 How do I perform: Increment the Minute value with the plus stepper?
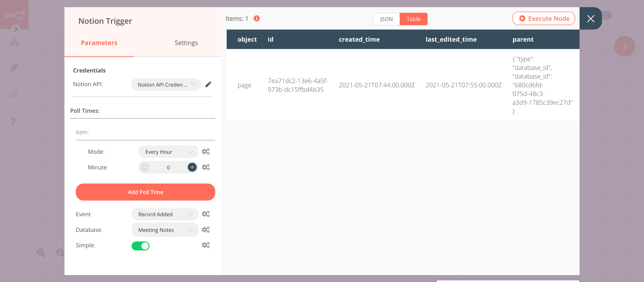(x=192, y=167)
